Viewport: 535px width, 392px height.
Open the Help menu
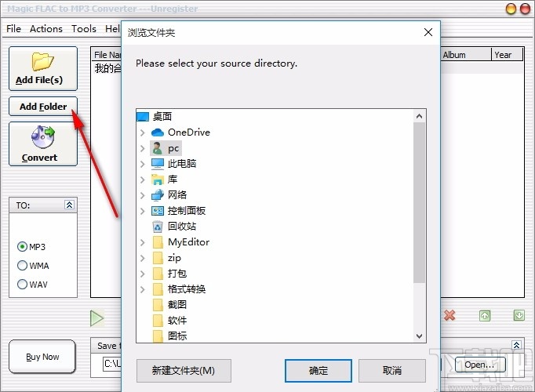113,29
